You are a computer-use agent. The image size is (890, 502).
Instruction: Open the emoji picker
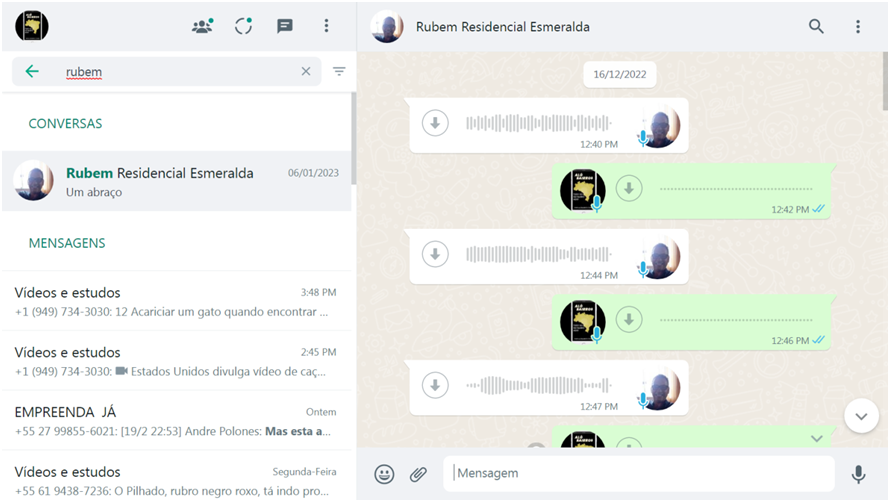tap(384, 474)
